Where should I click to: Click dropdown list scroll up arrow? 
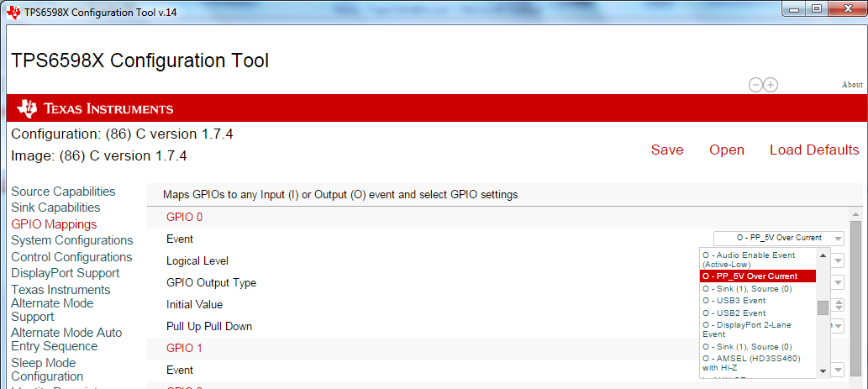point(823,255)
